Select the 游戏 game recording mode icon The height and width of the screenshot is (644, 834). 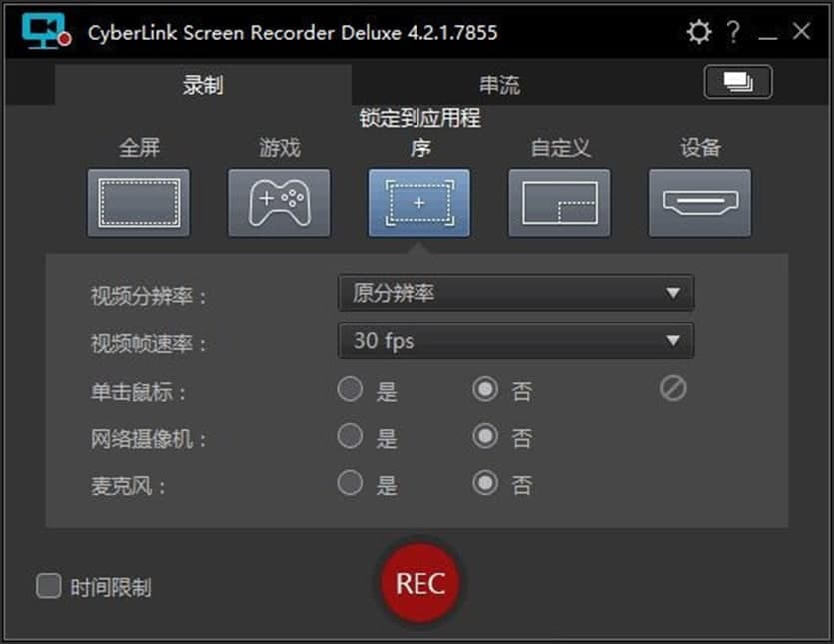pos(279,202)
